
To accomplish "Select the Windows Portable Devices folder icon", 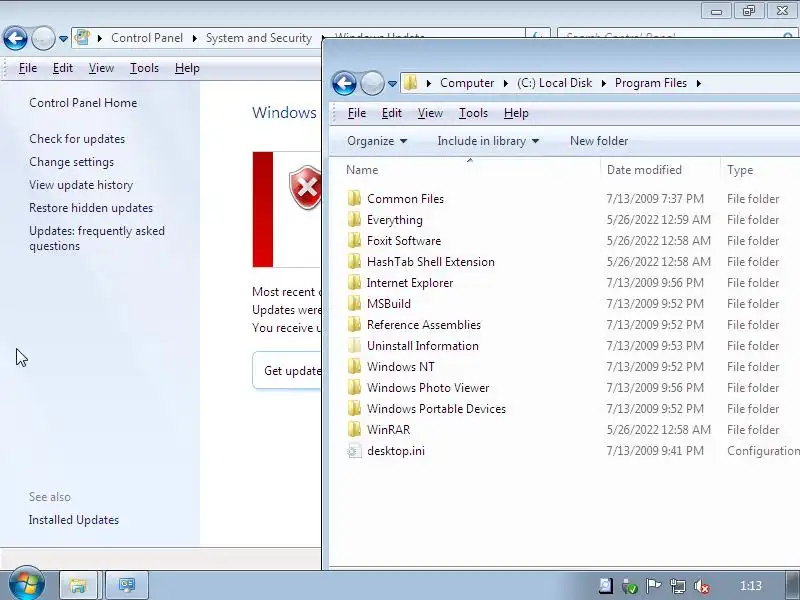I will pos(354,408).
